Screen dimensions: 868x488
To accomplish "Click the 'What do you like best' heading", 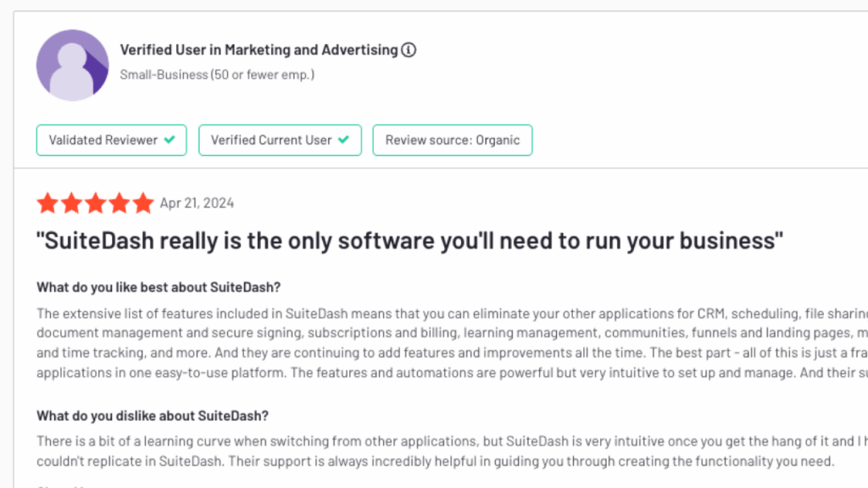I will [159, 286].
